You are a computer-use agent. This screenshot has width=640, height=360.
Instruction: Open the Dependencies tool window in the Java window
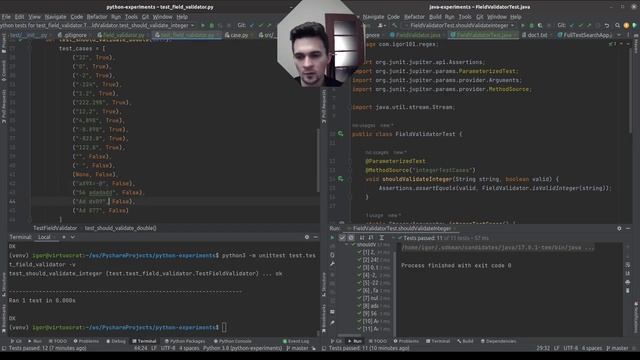(498, 341)
